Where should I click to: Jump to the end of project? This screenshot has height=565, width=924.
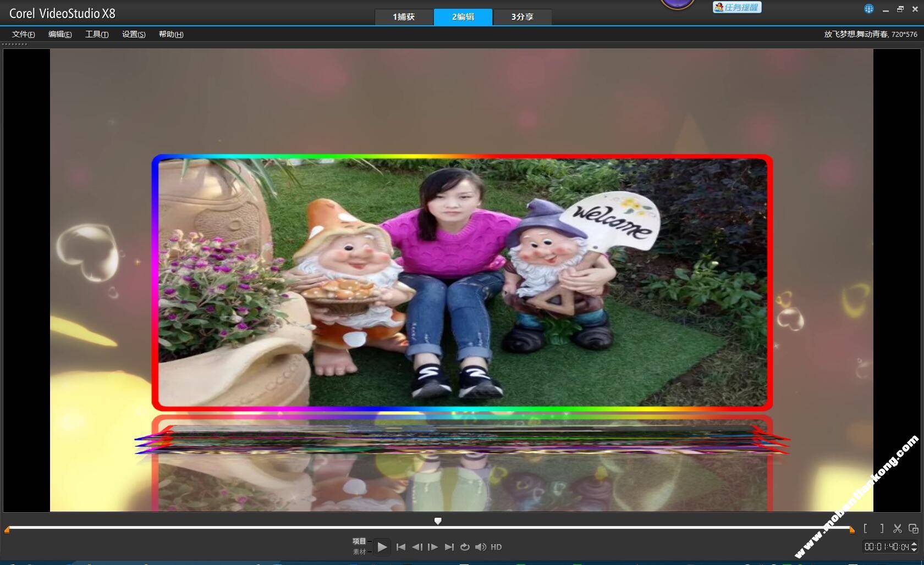point(449,547)
